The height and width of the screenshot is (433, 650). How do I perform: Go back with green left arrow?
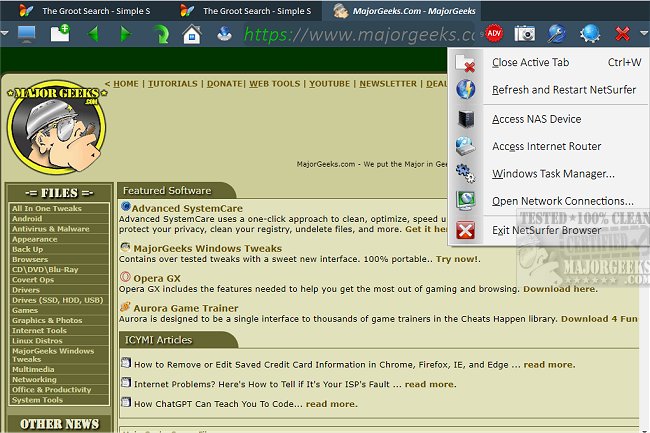point(93,34)
